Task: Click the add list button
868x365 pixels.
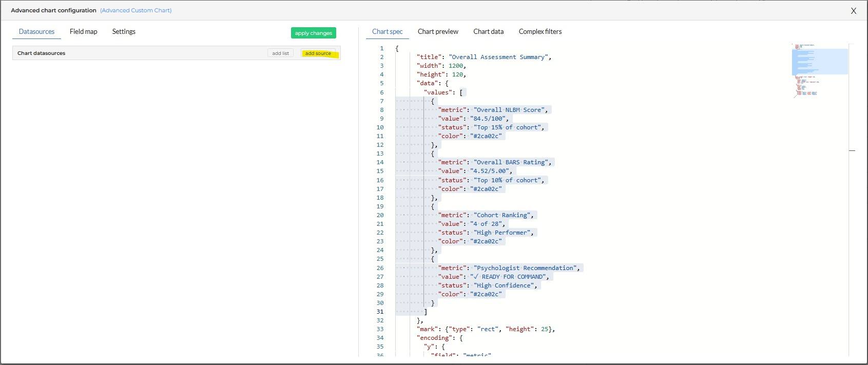Action: click(x=280, y=53)
